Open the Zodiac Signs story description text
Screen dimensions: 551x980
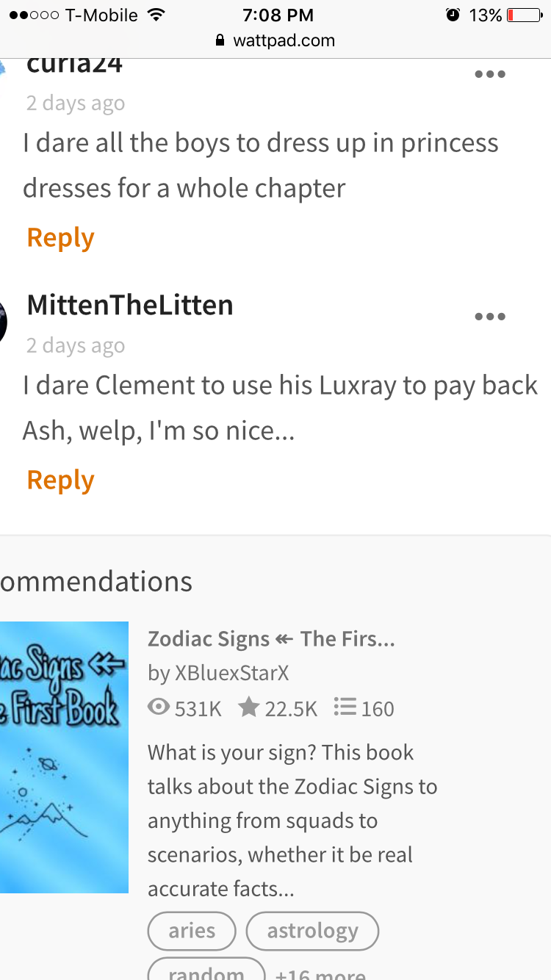tap(292, 821)
